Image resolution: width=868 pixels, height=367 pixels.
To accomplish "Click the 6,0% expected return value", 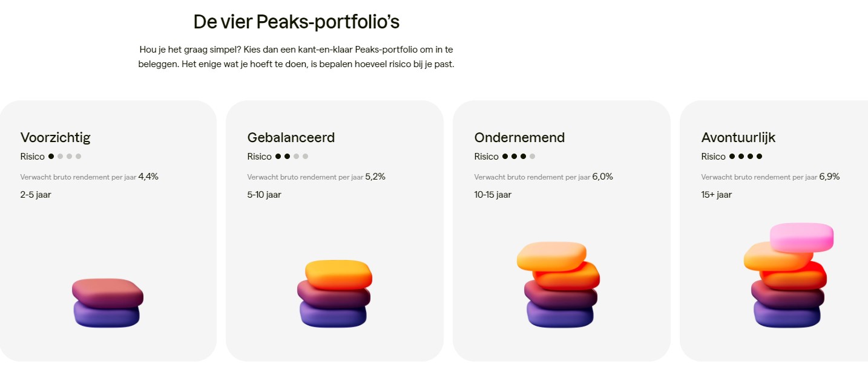I will click(602, 177).
